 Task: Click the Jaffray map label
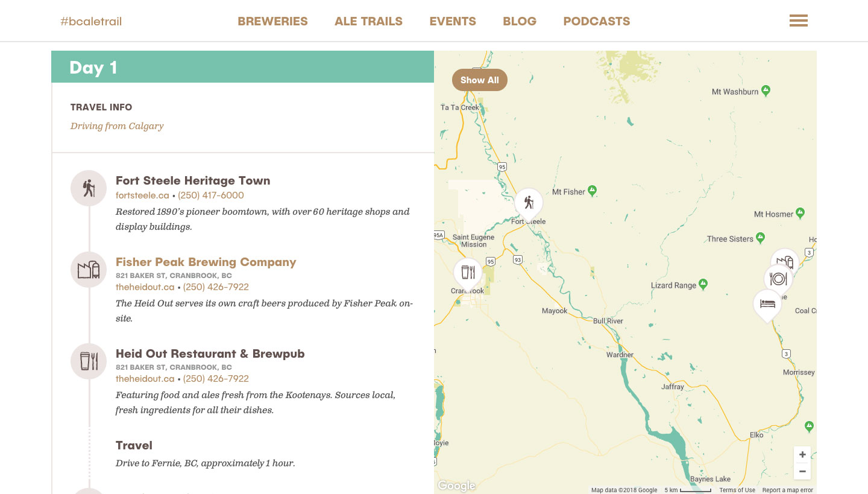coord(673,387)
